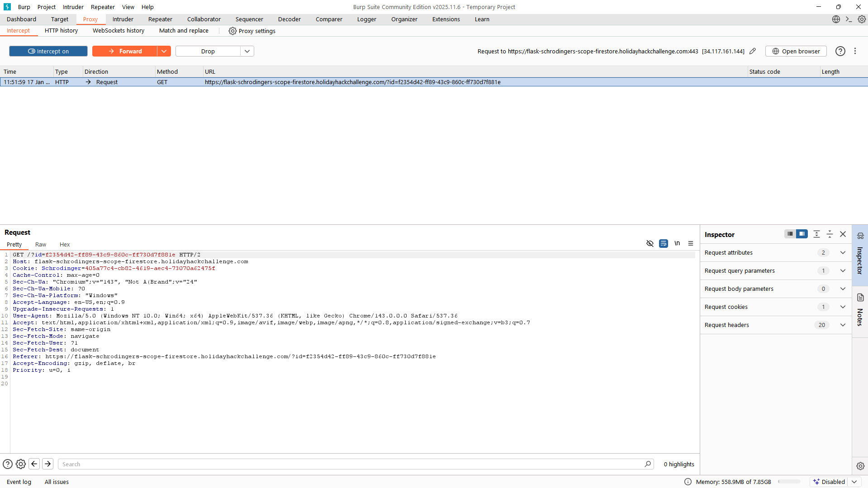Toggle the Intercept on button
Screen dimensions: 868x488
(48, 51)
